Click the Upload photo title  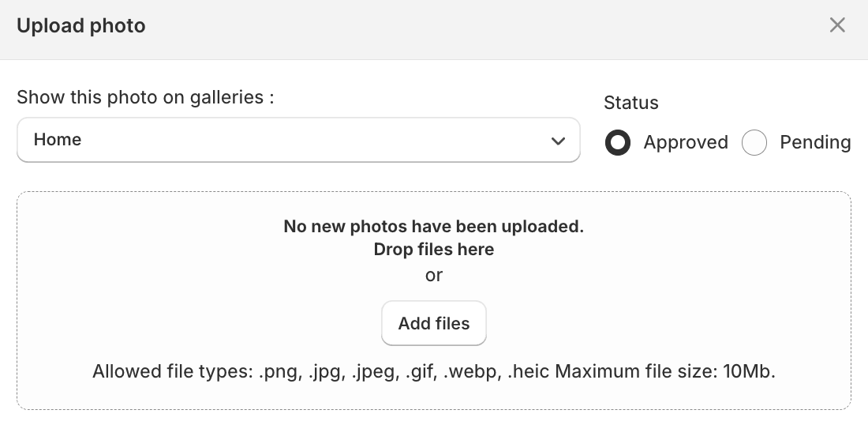pos(81,26)
